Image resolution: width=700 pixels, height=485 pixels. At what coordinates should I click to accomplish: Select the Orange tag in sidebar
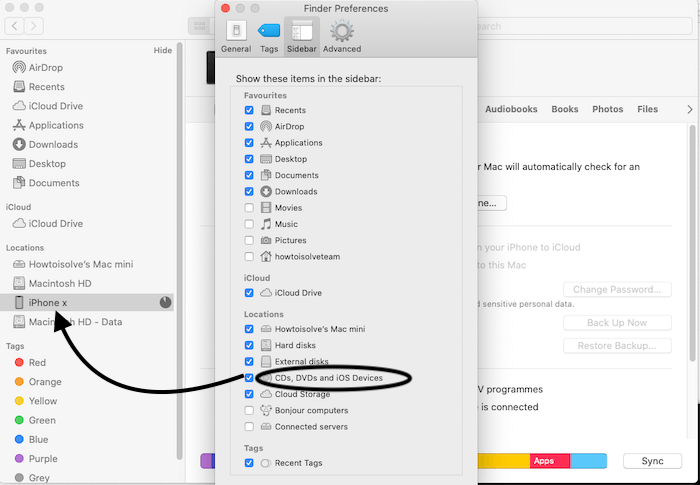coord(38,382)
